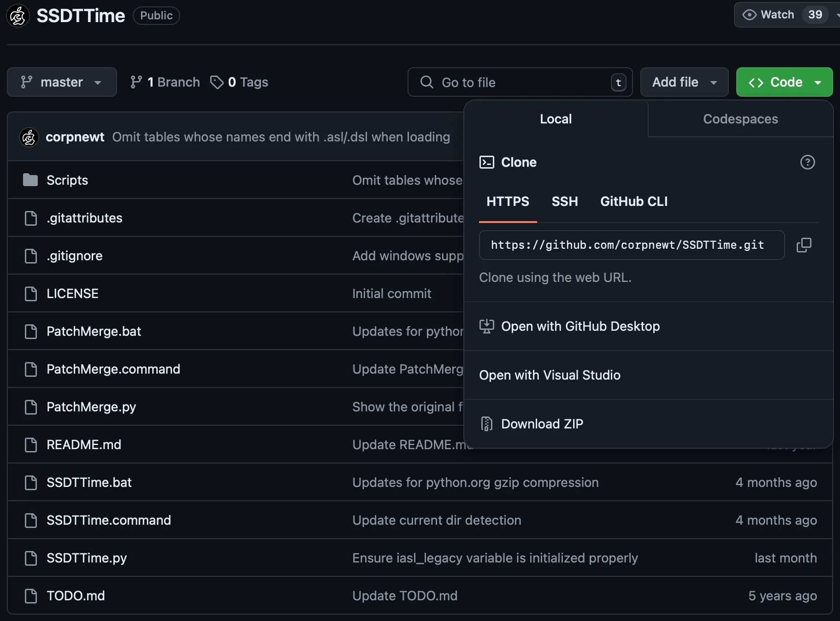The image size is (840, 621).
Task: Choose Download ZIP
Action: [648, 424]
